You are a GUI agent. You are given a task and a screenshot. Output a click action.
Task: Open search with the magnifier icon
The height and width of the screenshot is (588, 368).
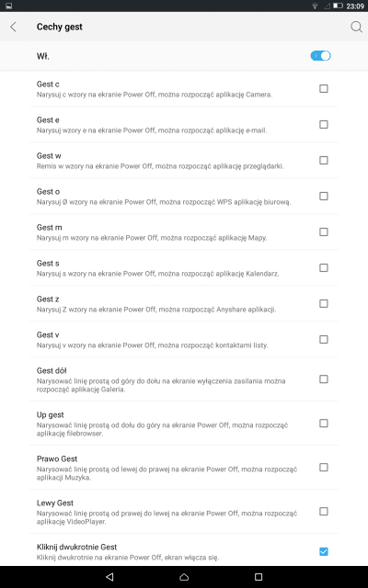click(356, 27)
